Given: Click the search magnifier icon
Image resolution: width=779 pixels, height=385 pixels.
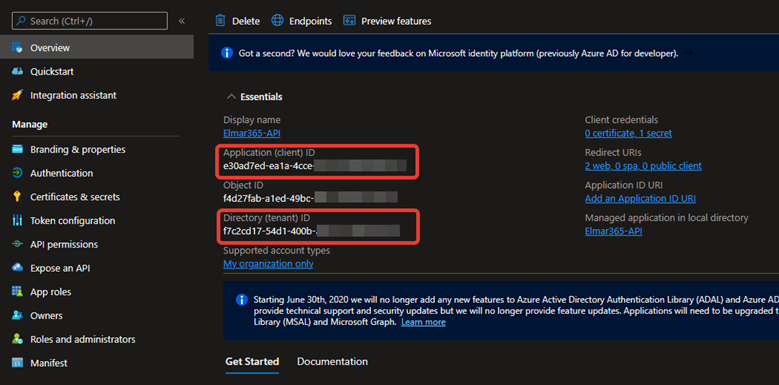Looking at the screenshot, I should [x=21, y=21].
